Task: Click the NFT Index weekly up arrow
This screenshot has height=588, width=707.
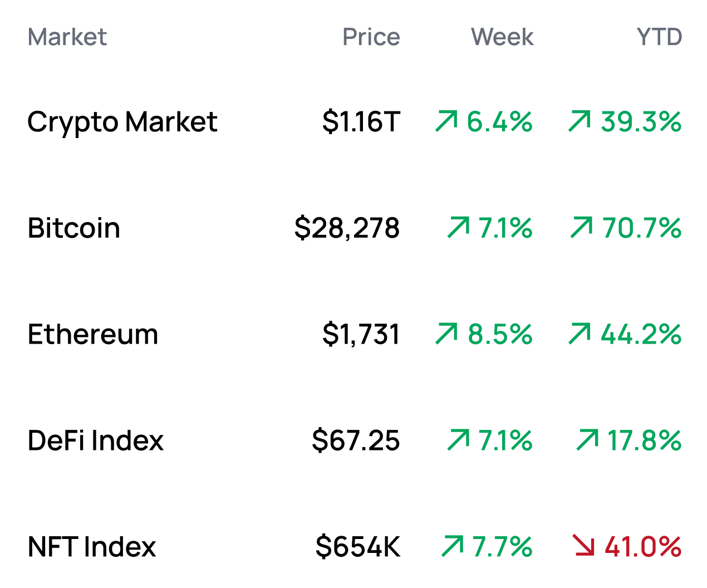Action: coord(453,546)
